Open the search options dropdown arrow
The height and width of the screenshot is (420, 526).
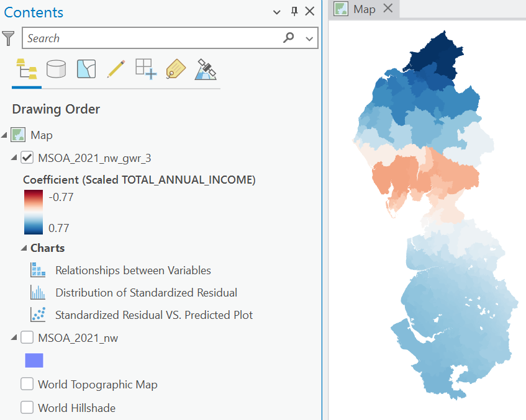coord(309,38)
